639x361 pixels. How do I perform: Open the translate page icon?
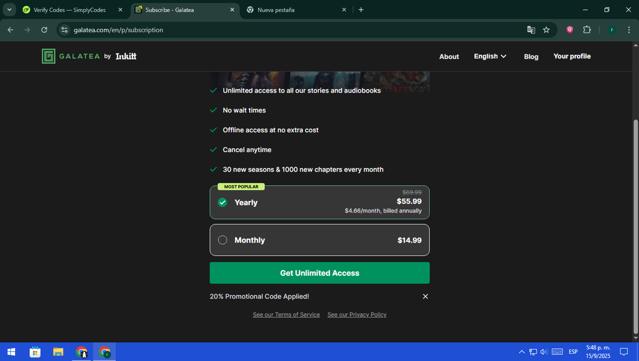(x=531, y=30)
